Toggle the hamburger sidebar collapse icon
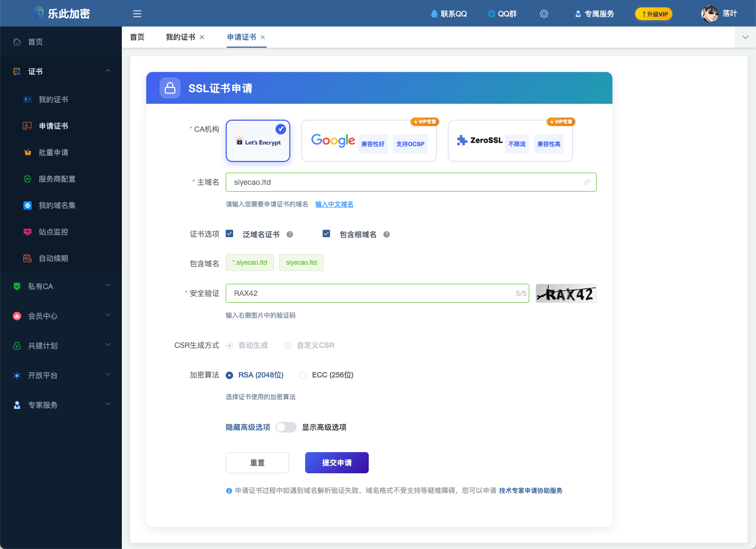Image resolution: width=756 pixels, height=549 pixels. pyautogui.click(x=137, y=14)
